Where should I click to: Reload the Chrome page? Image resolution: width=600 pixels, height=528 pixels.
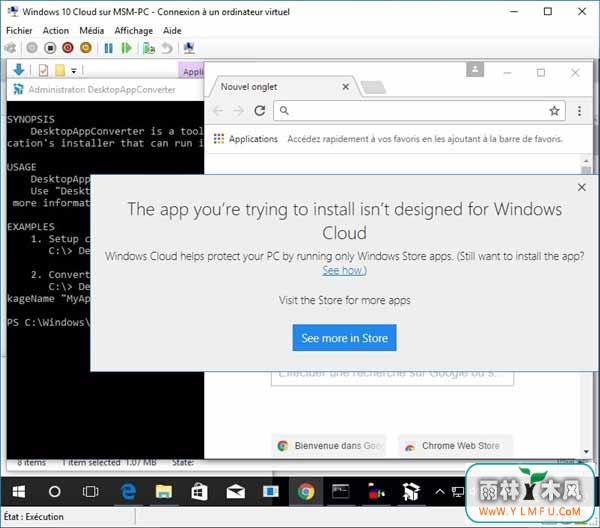(x=260, y=111)
